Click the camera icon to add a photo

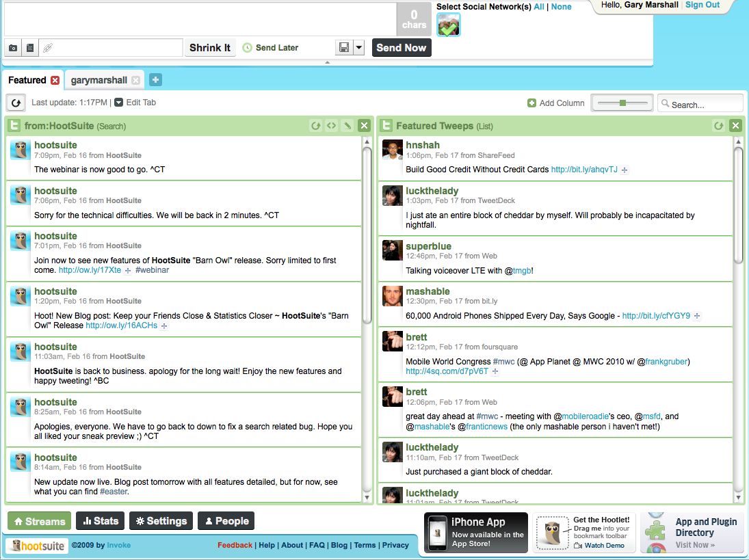tap(12, 47)
